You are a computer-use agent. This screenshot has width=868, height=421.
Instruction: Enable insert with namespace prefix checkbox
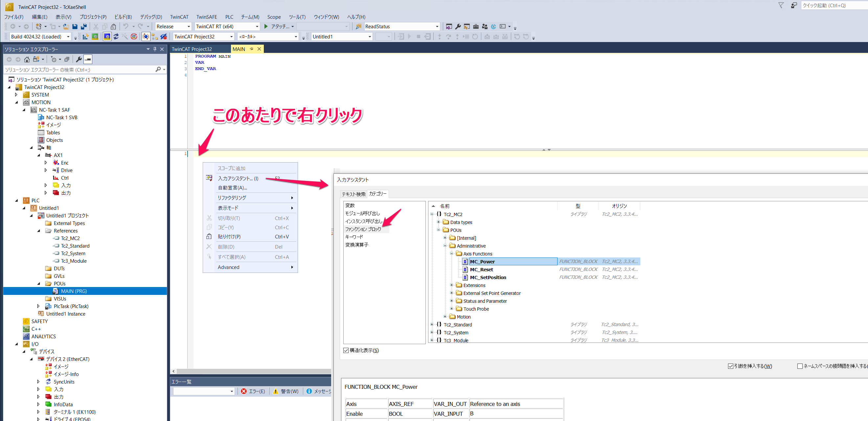coord(800,366)
